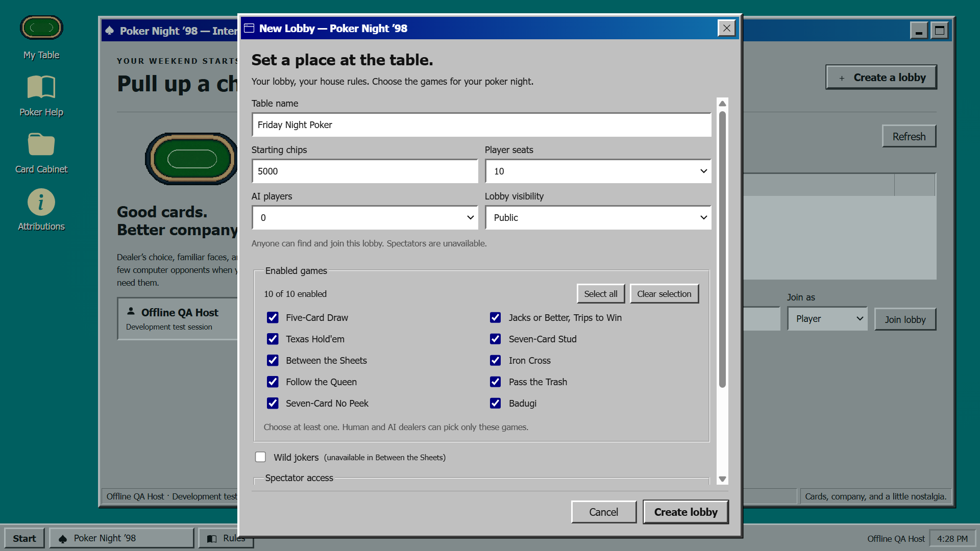
Task: Click the Join lobby button
Action: click(x=905, y=319)
